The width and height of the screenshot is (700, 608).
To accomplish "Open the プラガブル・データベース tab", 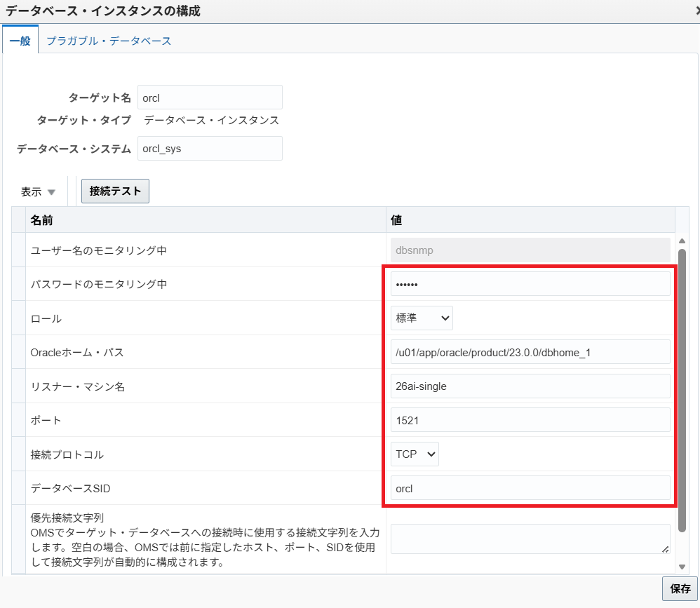I will 109,41.
